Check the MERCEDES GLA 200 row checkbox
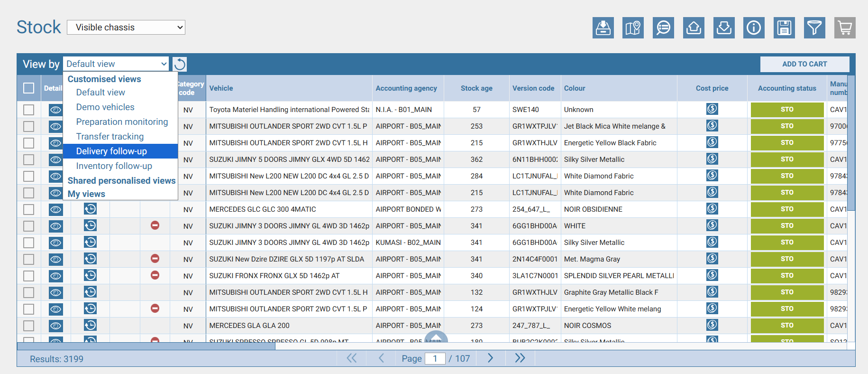 (28, 326)
